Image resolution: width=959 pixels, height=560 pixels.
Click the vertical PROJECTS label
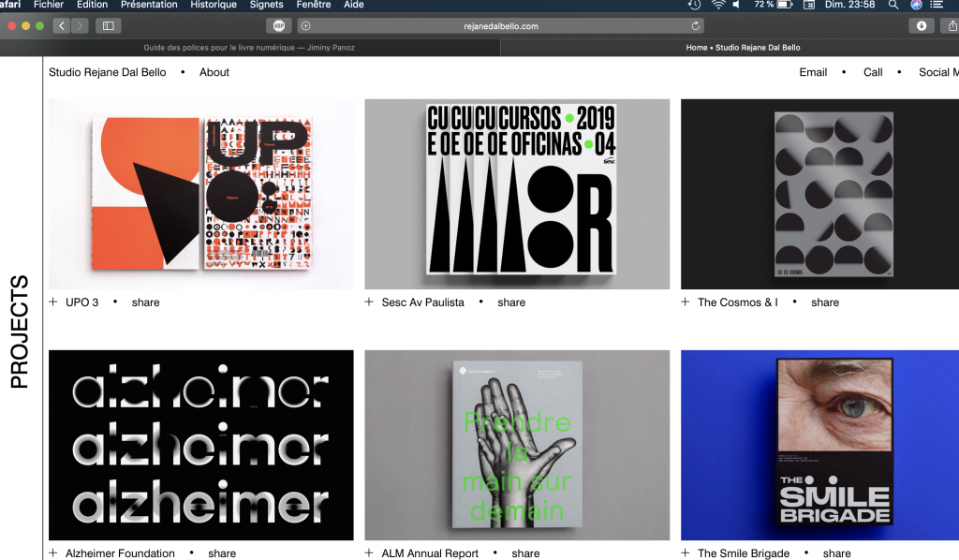20,332
